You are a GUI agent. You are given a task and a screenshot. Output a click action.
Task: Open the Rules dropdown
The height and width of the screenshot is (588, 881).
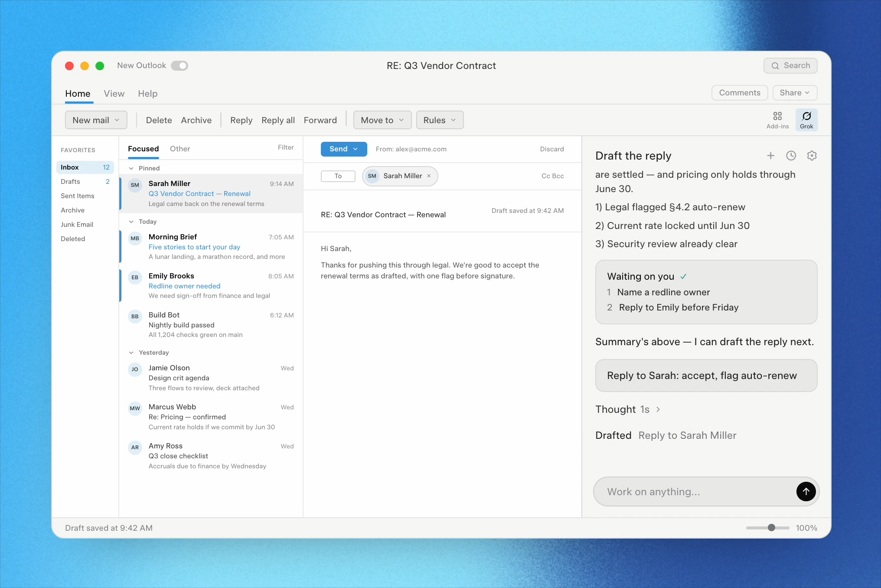(x=440, y=120)
